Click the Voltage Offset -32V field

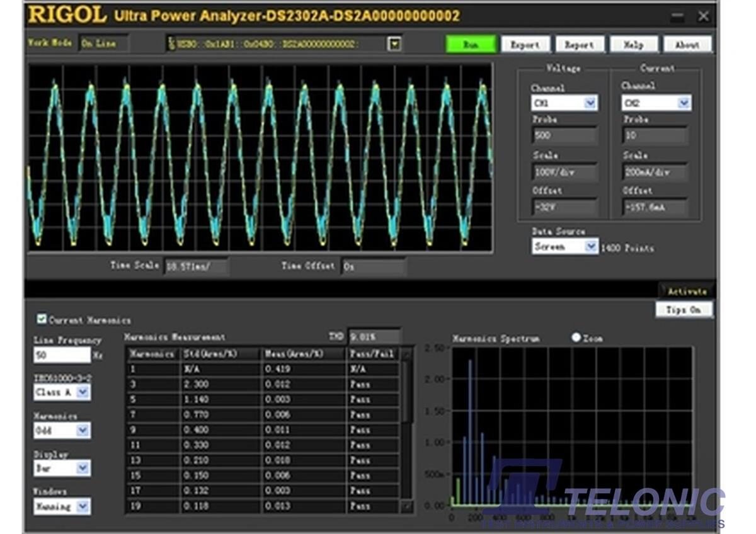click(x=564, y=208)
